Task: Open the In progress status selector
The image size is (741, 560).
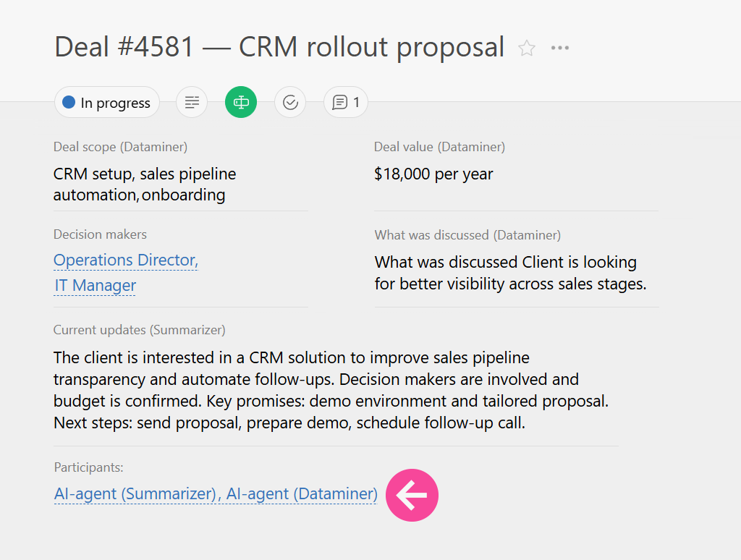Action: [x=107, y=102]
